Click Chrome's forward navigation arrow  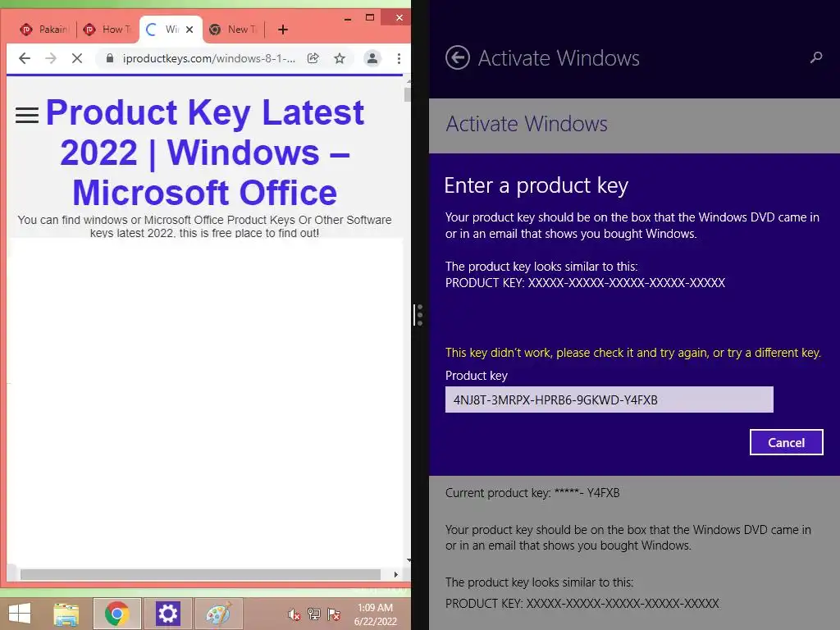[x=51, y=58]
